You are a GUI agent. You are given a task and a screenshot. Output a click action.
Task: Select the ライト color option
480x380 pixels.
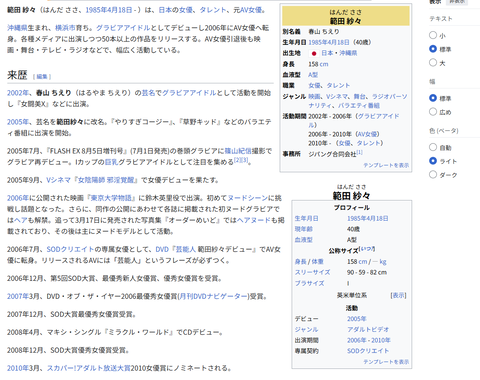click(433, 161)
